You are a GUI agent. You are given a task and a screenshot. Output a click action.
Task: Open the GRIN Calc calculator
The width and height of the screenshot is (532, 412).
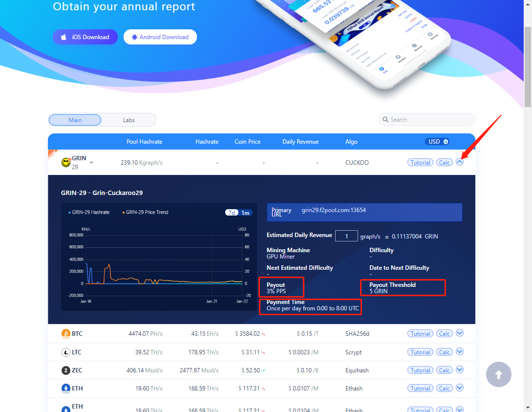click(x=444, y=163)
